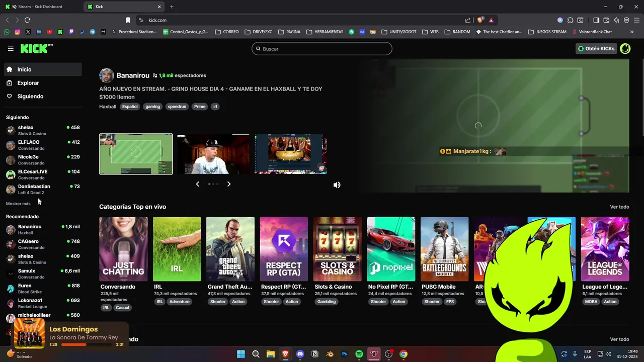Toggle the browser sidebar panel
The height and width of the screenshot is (362, 644).
[596, 20]
